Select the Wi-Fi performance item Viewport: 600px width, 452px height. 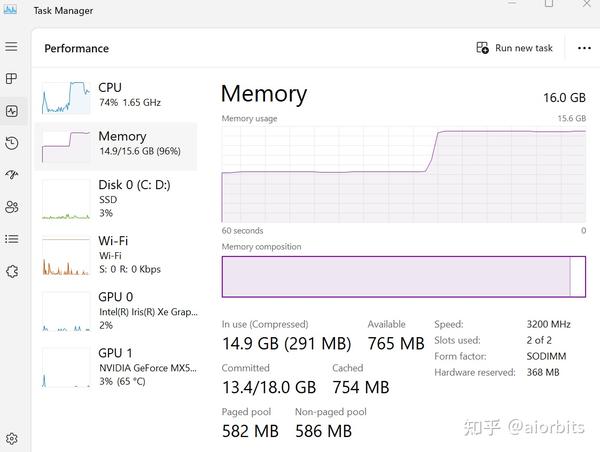point(116,255)
